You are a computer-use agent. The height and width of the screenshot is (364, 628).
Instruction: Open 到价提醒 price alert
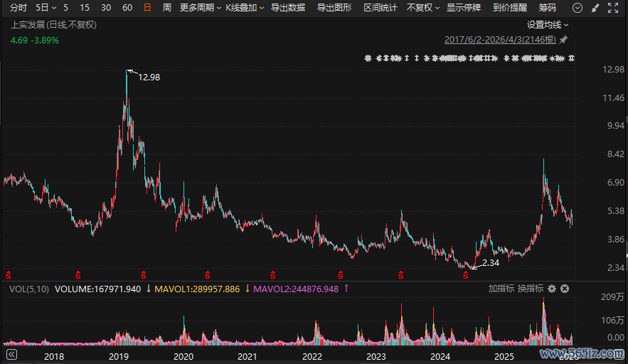[510, 8]
